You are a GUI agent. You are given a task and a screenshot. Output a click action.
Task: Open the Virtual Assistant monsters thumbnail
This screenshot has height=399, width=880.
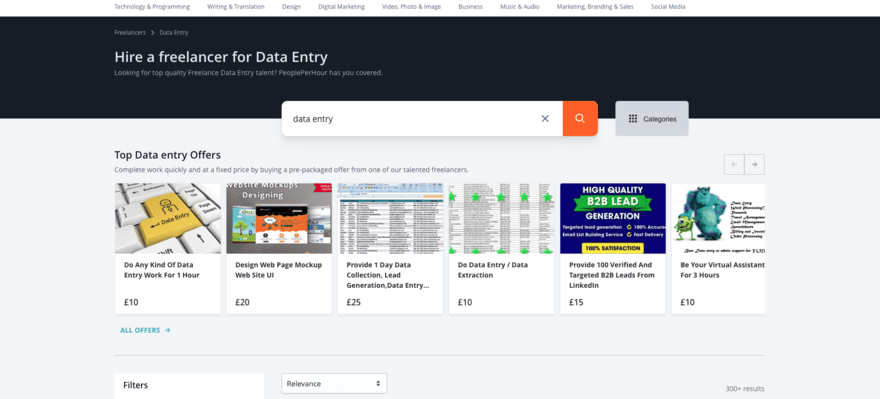tap(718, 218)
